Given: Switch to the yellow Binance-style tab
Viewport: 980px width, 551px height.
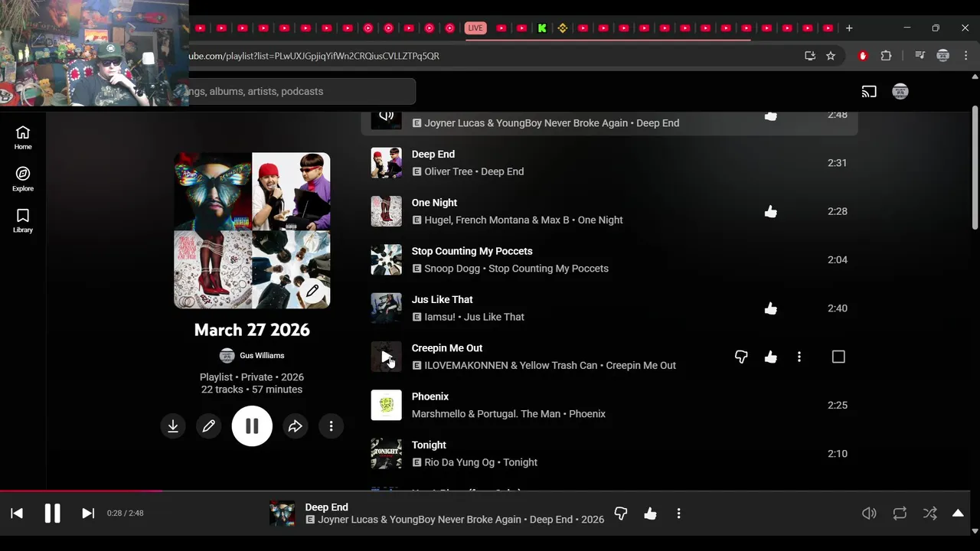Looking at the screenshot, I should pos(563,28).
